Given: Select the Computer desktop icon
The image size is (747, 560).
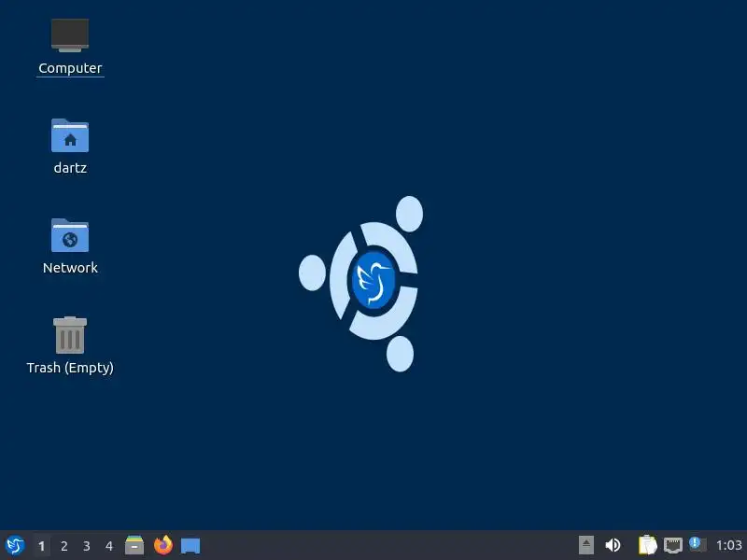Looking at the screenshot, I should point(70,35).
